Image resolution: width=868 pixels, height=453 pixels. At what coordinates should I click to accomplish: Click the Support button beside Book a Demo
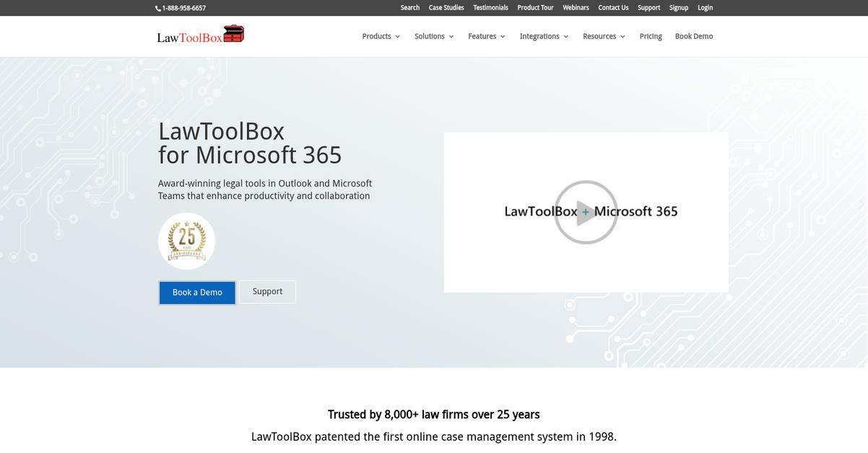[267, 292]
